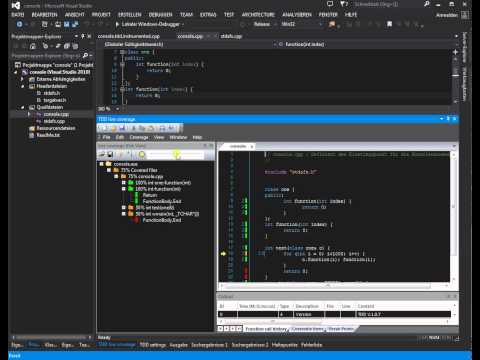Click the Description column header
This screenshot has width=480, height=360.
tap(307, 306)
